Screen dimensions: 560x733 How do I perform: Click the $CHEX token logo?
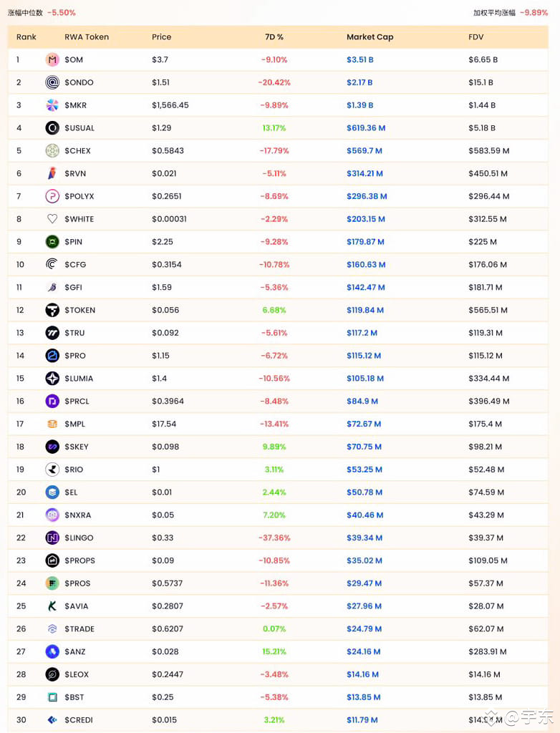51,150
